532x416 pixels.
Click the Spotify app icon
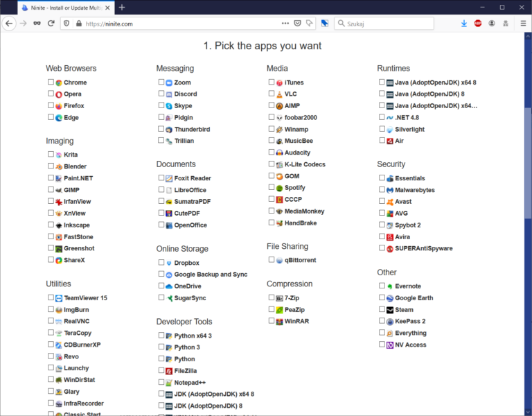pyautogui.click(x=279, y=188)
